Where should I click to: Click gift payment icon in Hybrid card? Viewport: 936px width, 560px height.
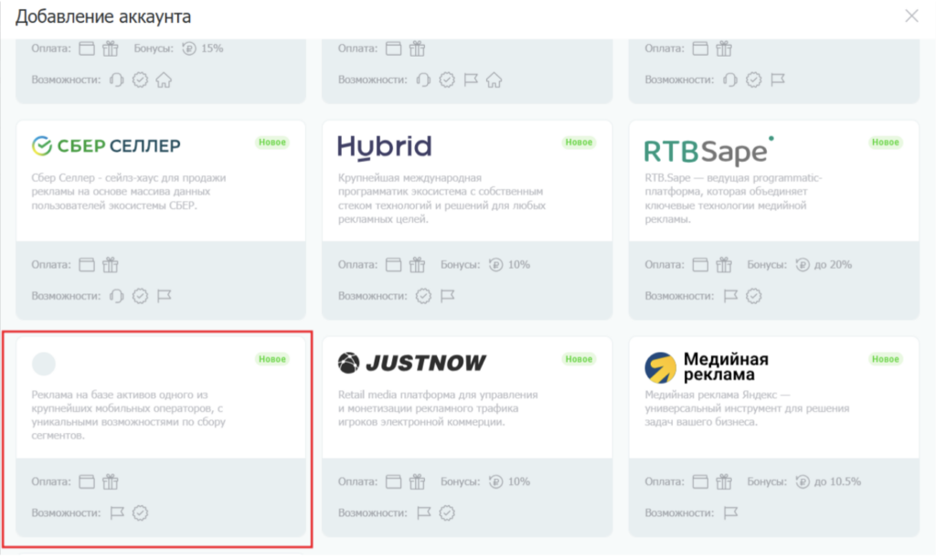coord(417,264)
